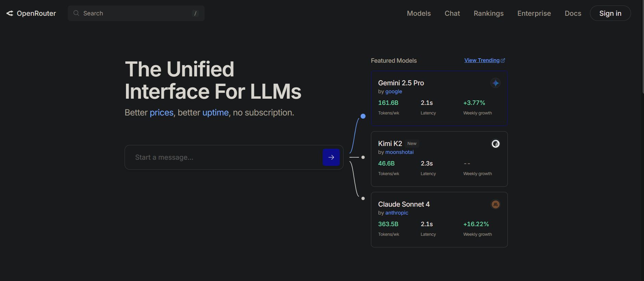The width and height of the screenshot is (644, 281).
Task: Click the Anthropic logo icon
Action: coord(495,204)
